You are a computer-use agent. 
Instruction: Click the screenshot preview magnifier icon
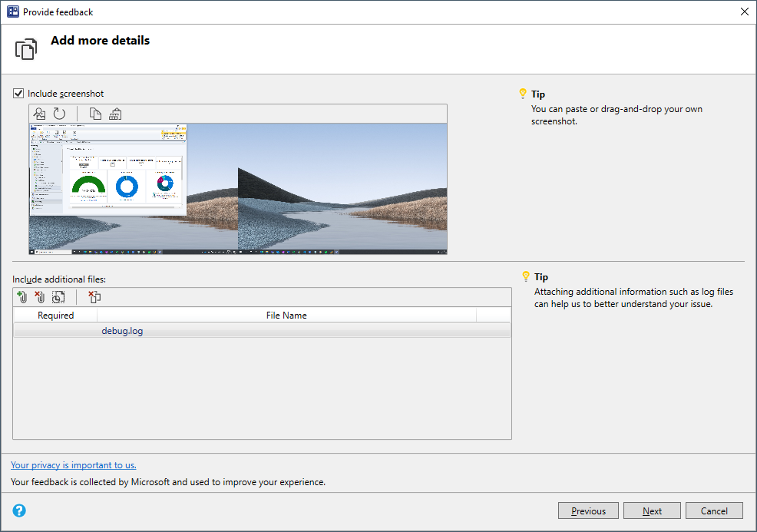coord(39,114)
